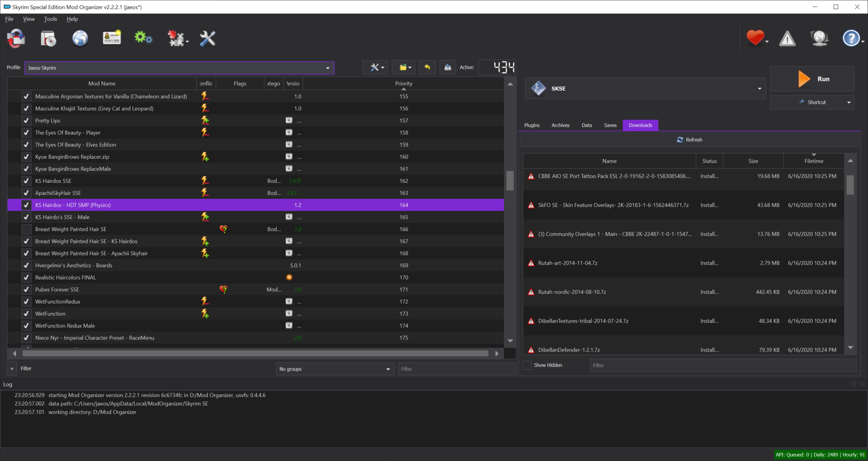
Task: Click the mod list vertical scrollbar thumb
Action: (510, 181)
